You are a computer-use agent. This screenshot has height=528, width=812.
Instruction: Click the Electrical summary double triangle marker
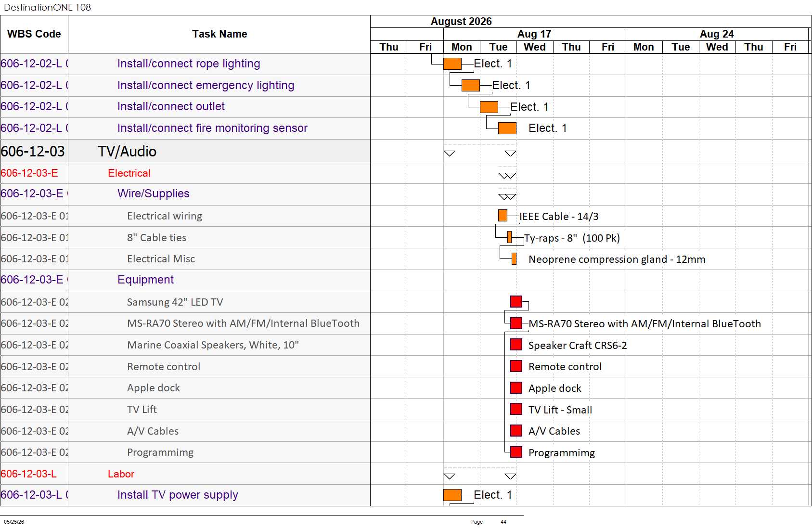[x=507, y=176]
